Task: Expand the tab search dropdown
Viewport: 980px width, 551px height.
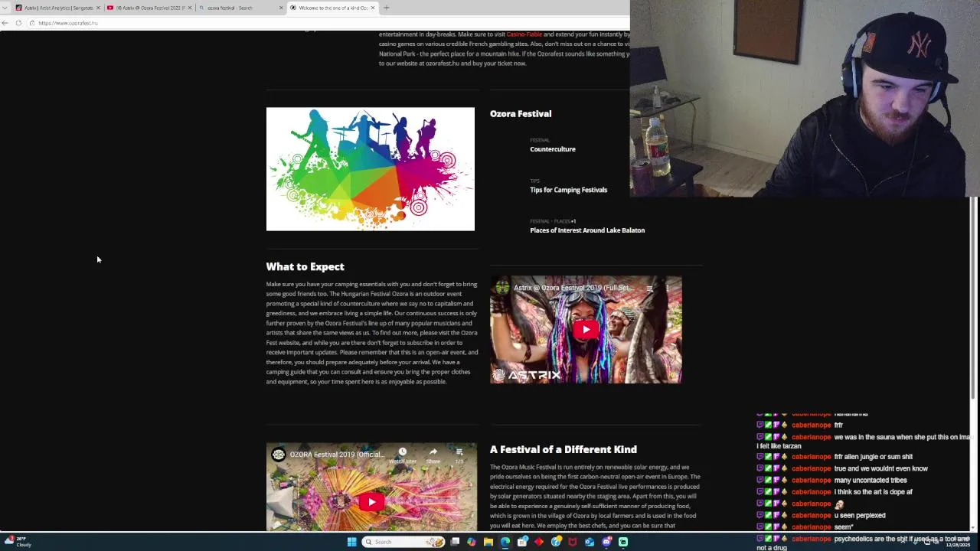Action: coord(5,8)
